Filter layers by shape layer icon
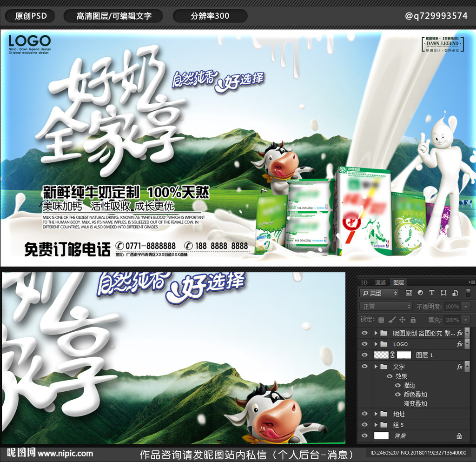 coord(443,293)
